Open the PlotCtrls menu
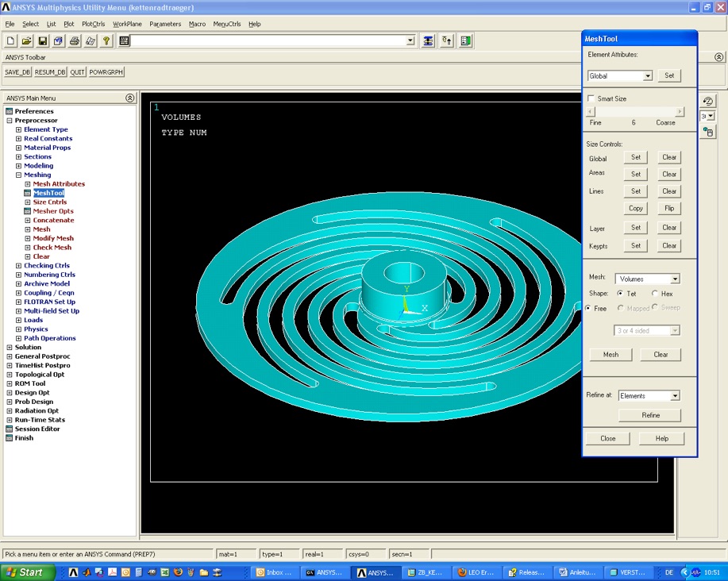Viewport: 728px width, 581px height. pos(94,24)
